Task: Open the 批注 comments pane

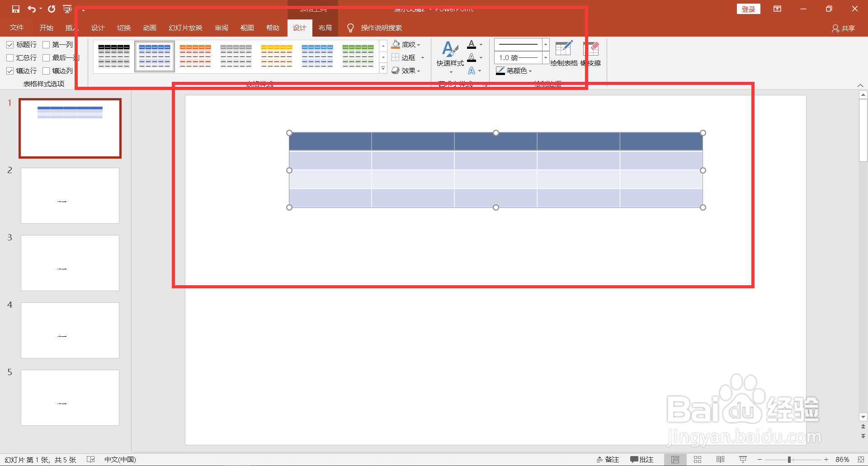Action: 642,459
